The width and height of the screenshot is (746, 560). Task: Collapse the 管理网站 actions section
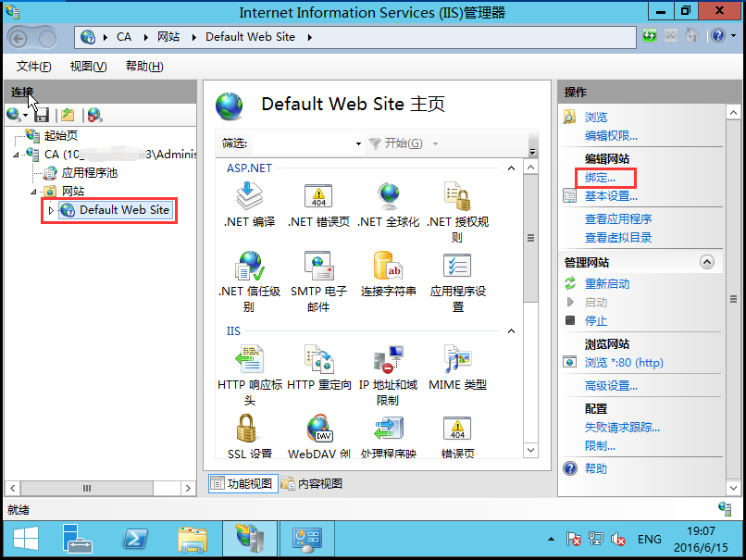coord(707,263)
